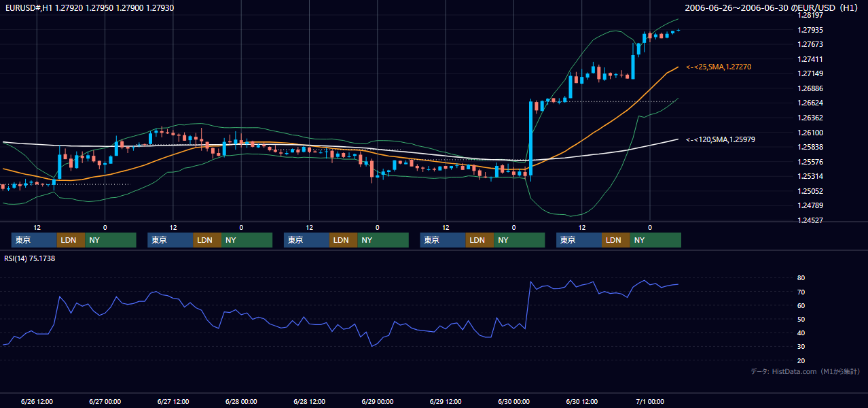Click the 6/26 12:00 time label
This screenshot has height=408, width=868.
(37, 401)
